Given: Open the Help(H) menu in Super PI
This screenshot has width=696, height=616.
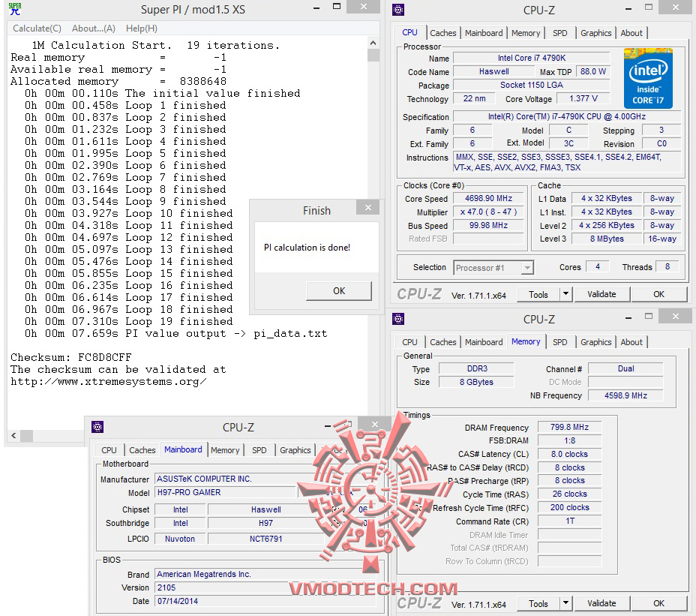Looking at the screenshot, I should pyautogui.click(x=142, y=29).
